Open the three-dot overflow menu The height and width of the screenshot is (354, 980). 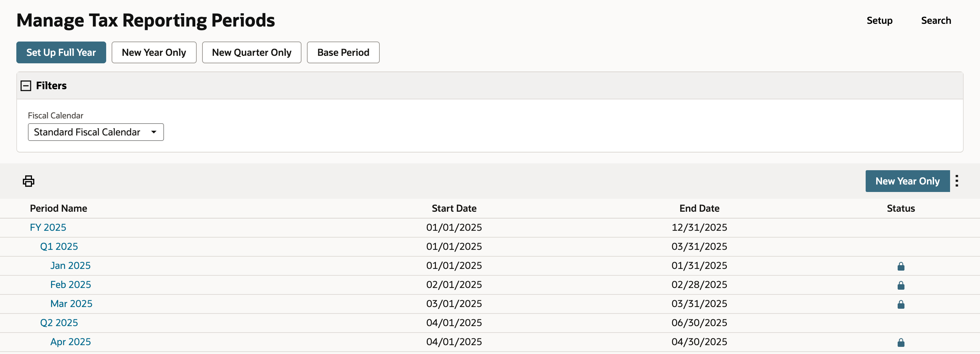957,181
